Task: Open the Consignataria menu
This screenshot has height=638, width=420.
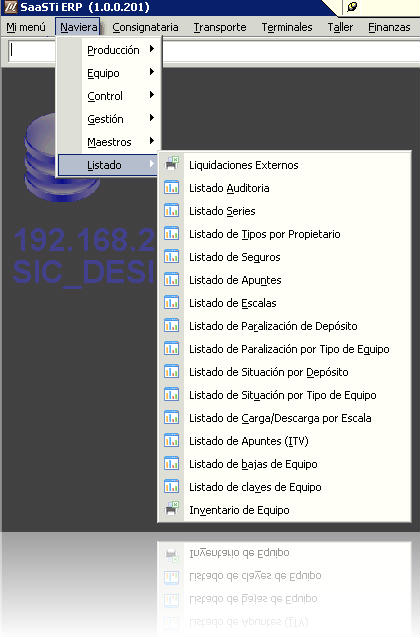Action: pos(145,27)
